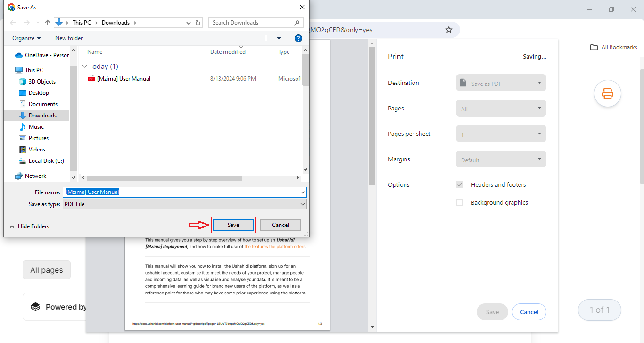Toggle the Headers and footers checkbox
The height and width of the screenshot is (343, 644).
pyautogui.click(x=460, y=184)
